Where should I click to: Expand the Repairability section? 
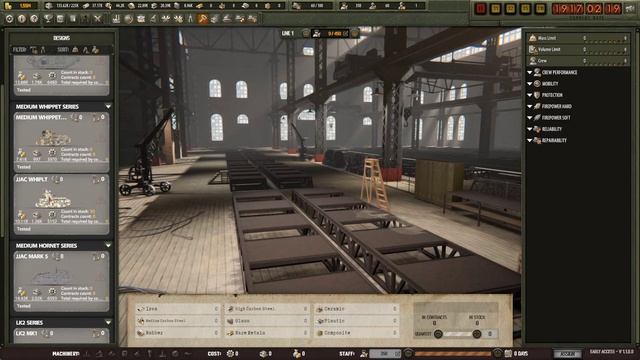[530, 140]
